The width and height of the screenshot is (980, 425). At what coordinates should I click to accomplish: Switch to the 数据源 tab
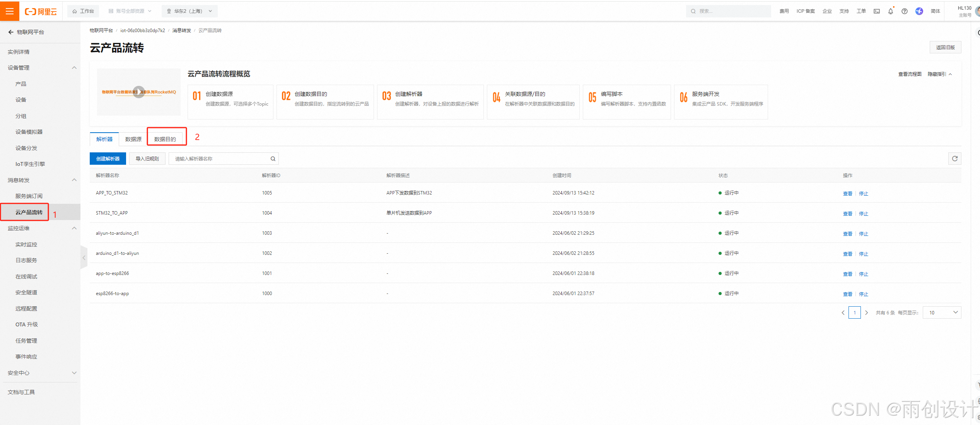tap(133, 139)
